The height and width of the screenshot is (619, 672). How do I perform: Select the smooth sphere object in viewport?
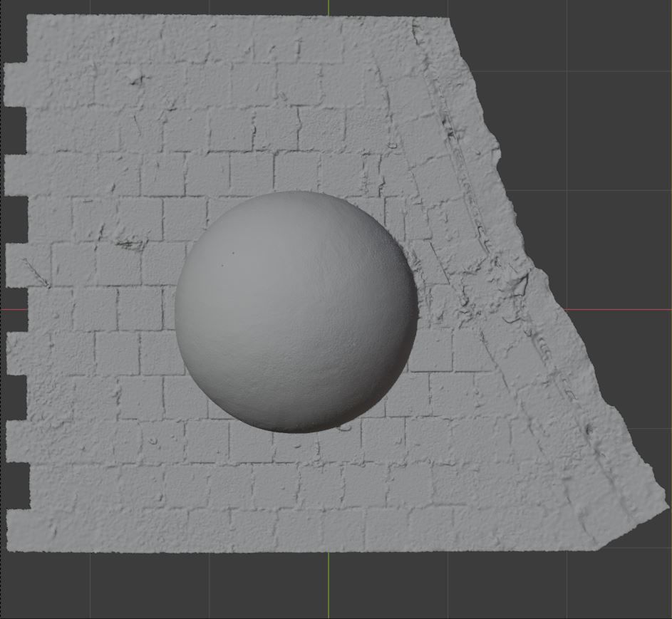tap(296, 312)
